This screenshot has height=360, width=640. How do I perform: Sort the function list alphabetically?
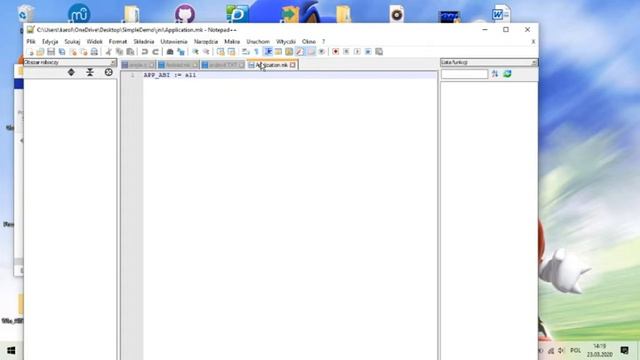[x=495, y=74]
